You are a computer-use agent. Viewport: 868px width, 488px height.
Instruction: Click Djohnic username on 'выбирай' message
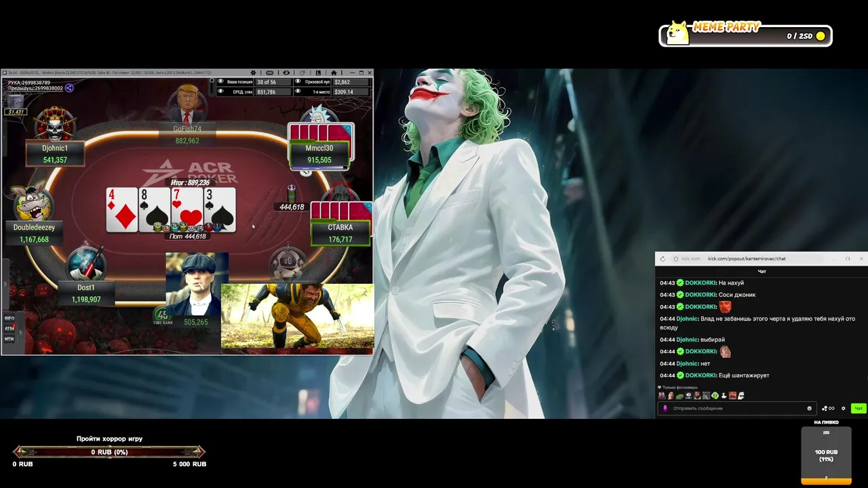(x=687, y=340)
